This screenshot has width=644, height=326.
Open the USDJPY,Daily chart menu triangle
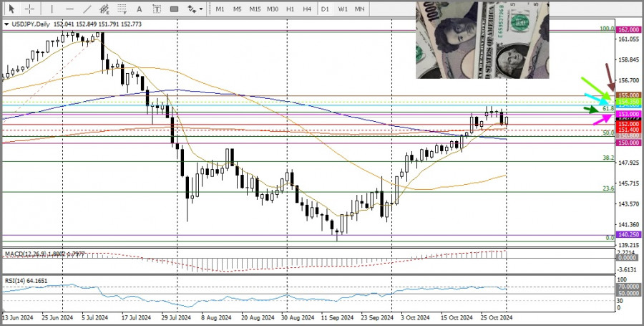(6, 24)
